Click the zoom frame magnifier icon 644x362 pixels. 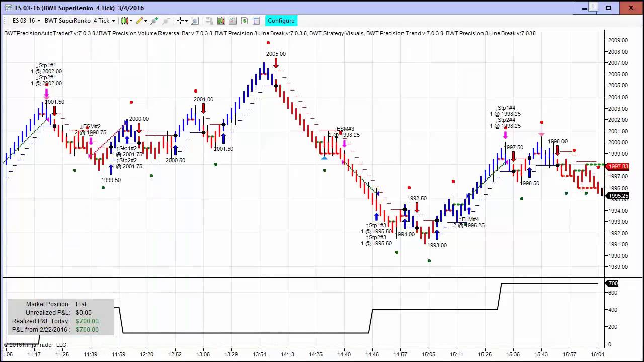click(195, 21)
